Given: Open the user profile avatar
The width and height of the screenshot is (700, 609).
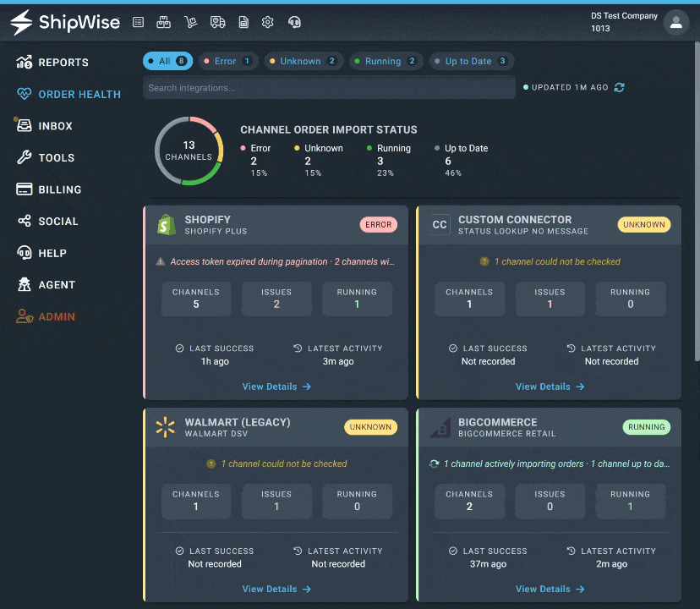Looking at the screenshot, I should click(675, 22).
